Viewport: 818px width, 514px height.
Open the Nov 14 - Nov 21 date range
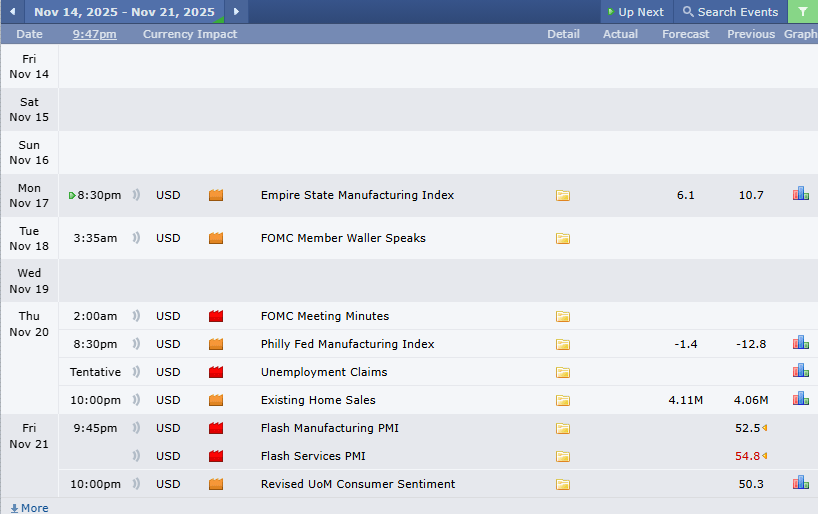click(x=124, y=12)
